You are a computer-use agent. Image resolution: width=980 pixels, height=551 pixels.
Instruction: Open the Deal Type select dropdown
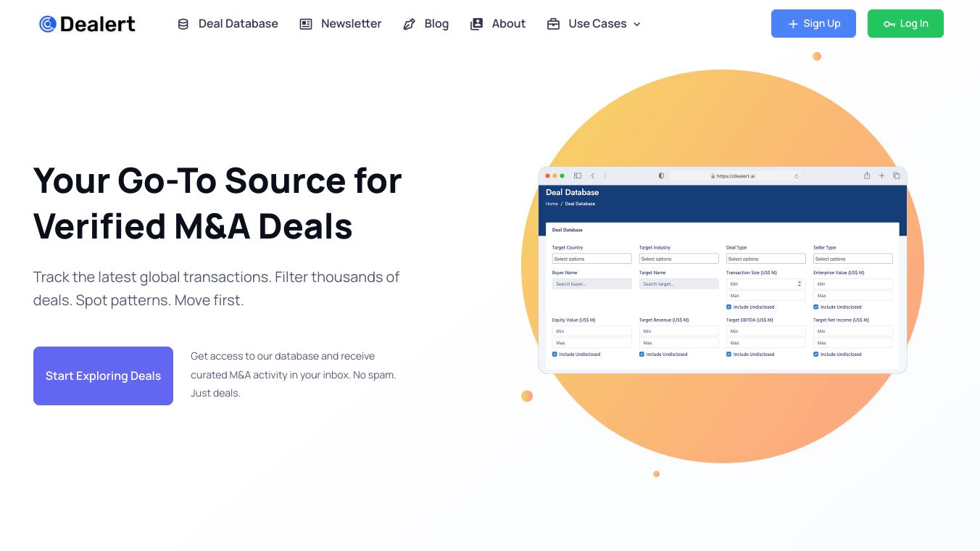pyautogui.click(x=766, y=259)
